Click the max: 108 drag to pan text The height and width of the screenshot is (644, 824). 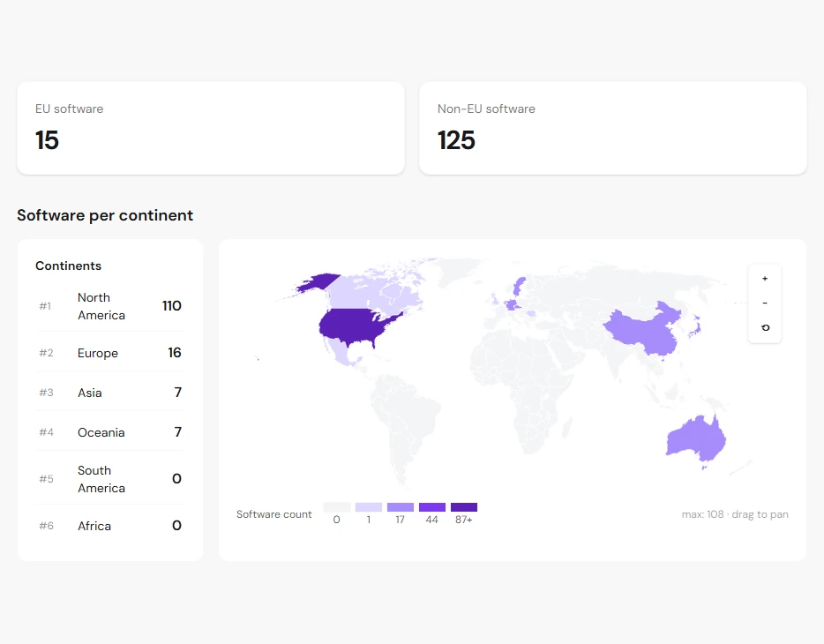(x=735, y=514)
